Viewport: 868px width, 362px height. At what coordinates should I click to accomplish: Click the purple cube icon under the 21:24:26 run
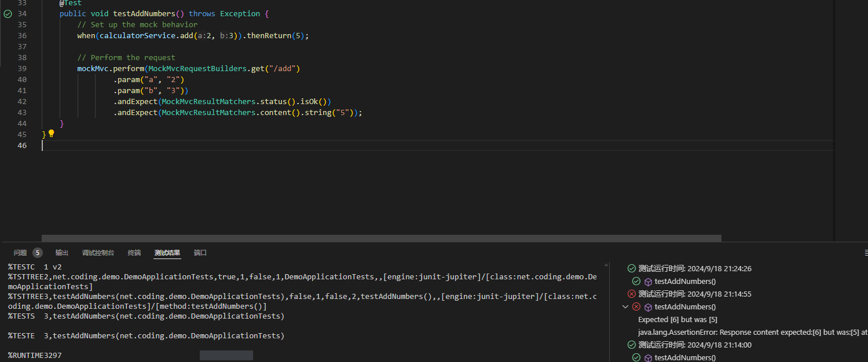(x=649, y=282)
